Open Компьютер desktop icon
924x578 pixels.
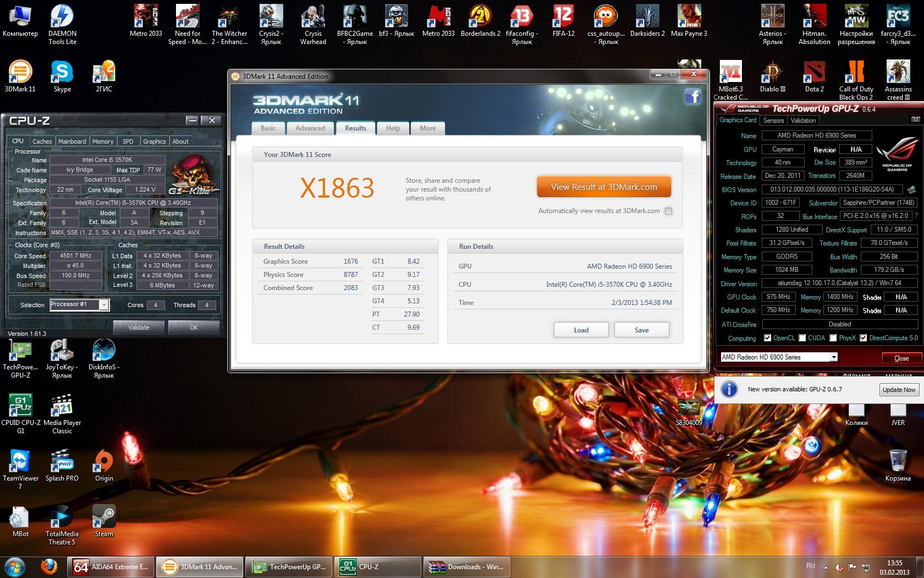pyautogui.click(x=20, y=21)
